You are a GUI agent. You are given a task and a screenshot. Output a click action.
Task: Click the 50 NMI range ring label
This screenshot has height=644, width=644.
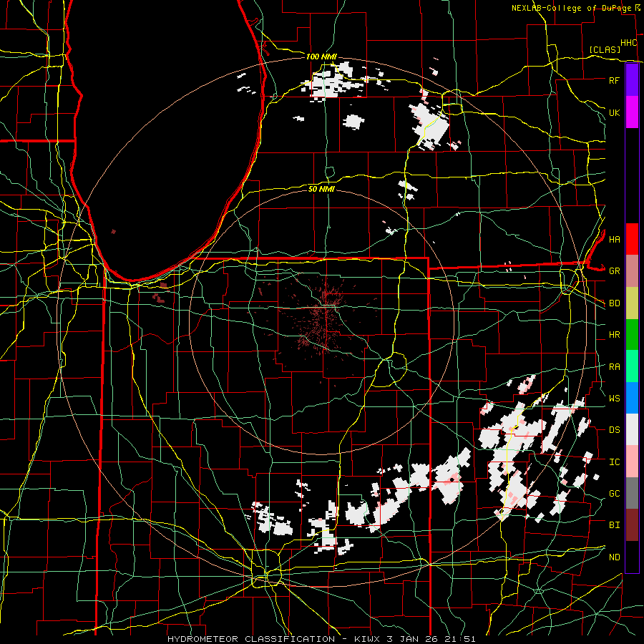coord(321,189)
